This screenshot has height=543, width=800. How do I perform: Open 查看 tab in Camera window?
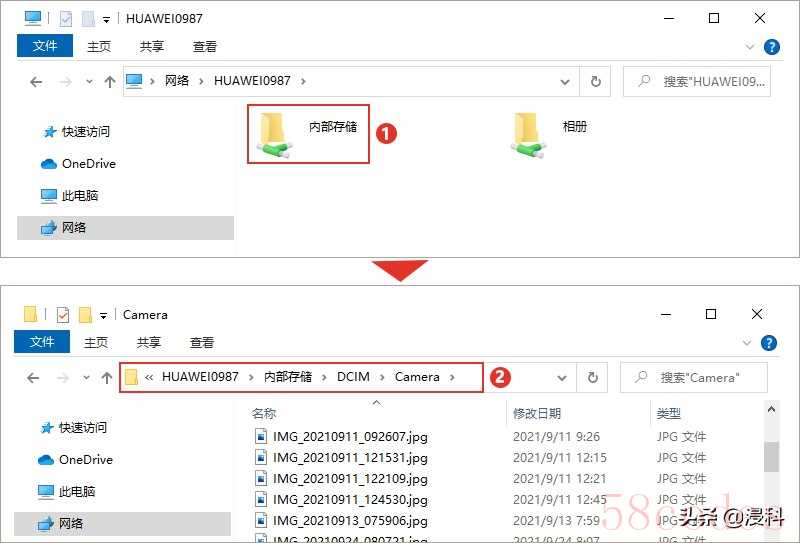202,342
